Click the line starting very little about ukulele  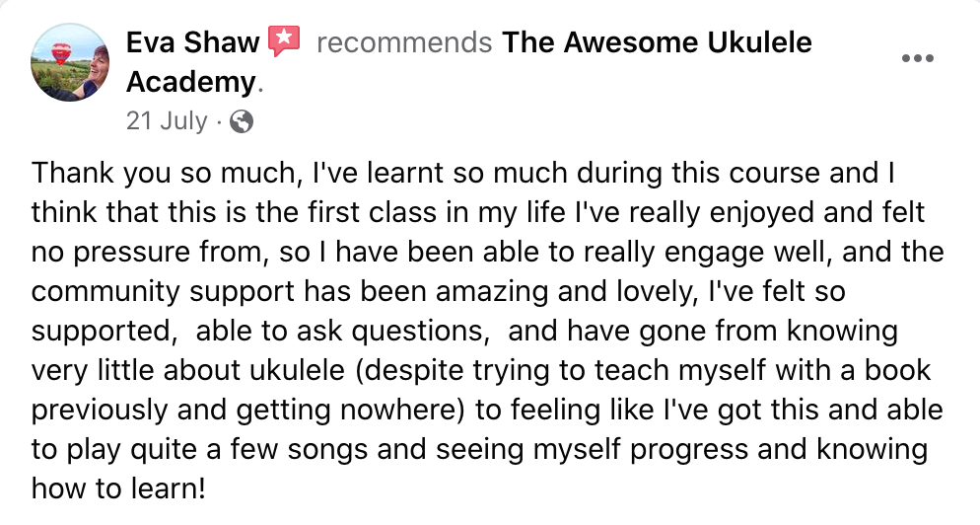481,370
